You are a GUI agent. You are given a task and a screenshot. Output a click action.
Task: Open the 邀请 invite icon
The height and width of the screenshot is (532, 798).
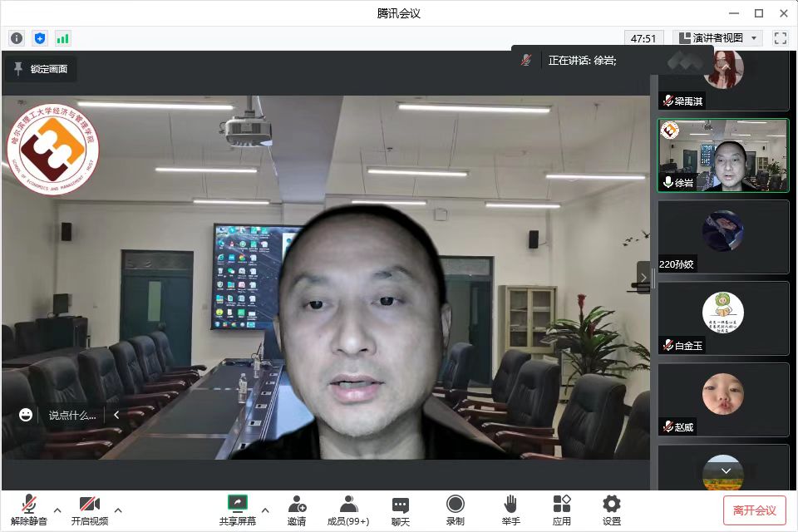[297, 510]
